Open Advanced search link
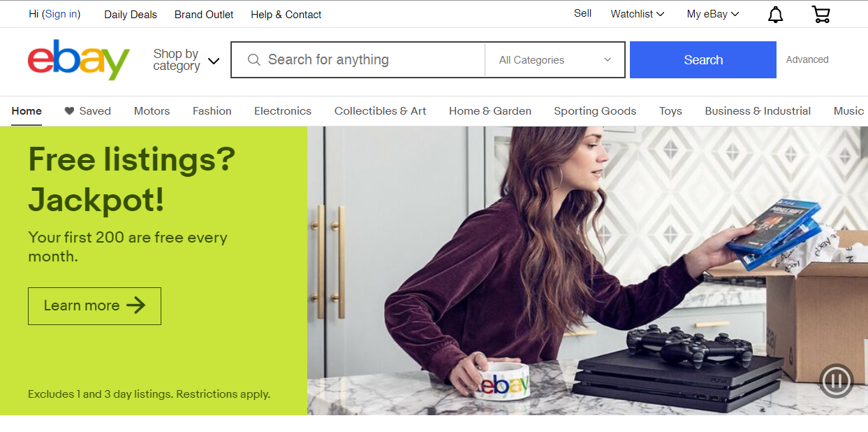 (807, 60)
